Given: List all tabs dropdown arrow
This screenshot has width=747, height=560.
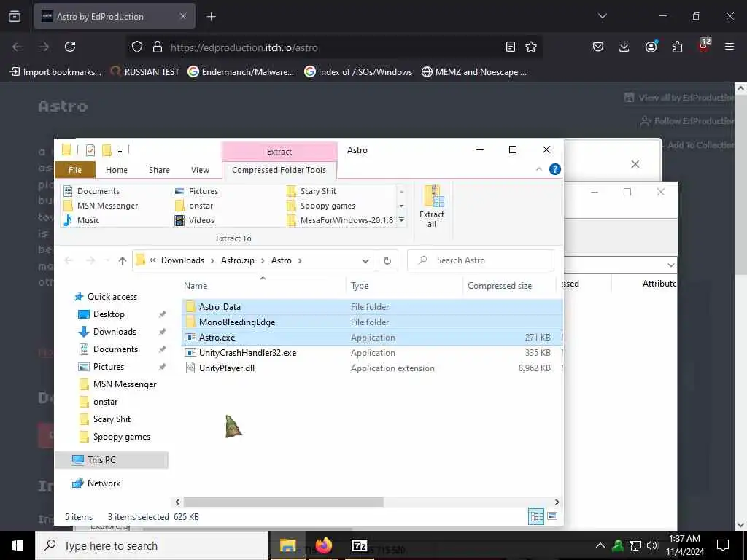Looking at the screenshot, I should tap(602, 16).
